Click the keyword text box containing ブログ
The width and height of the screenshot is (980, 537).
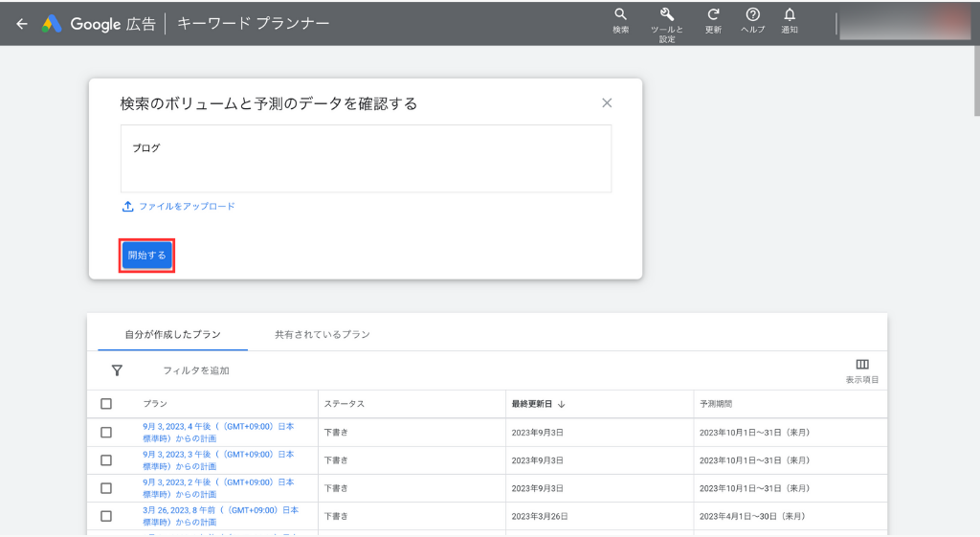[366, 159]
